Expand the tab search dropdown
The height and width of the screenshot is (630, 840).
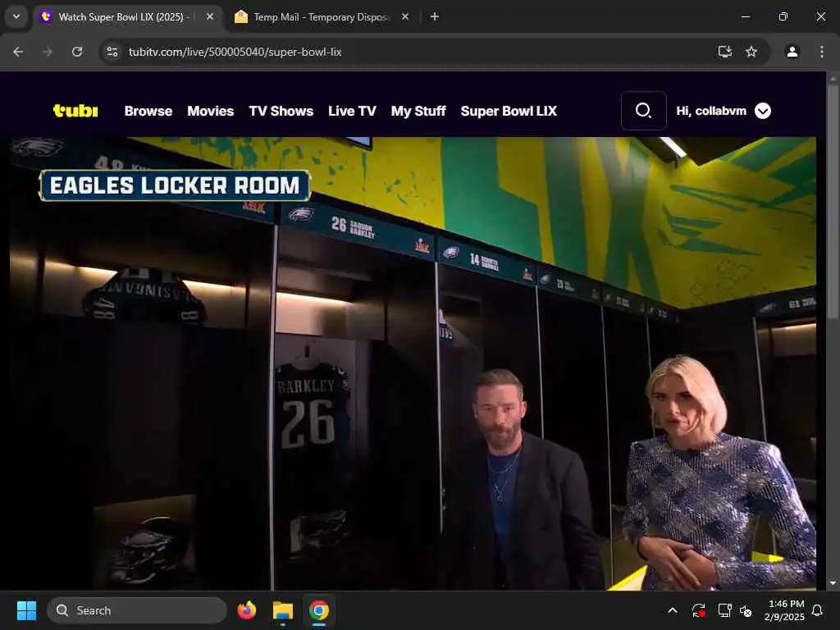click(x=16, y=16)
